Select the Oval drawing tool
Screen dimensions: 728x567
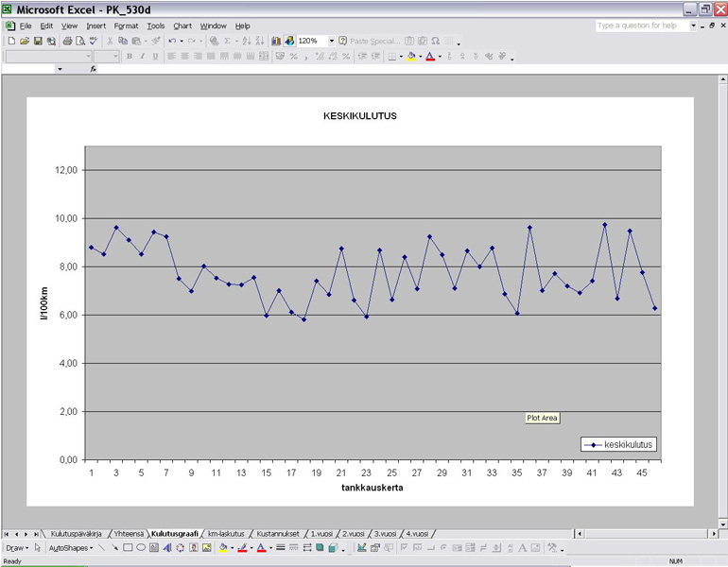141,547
